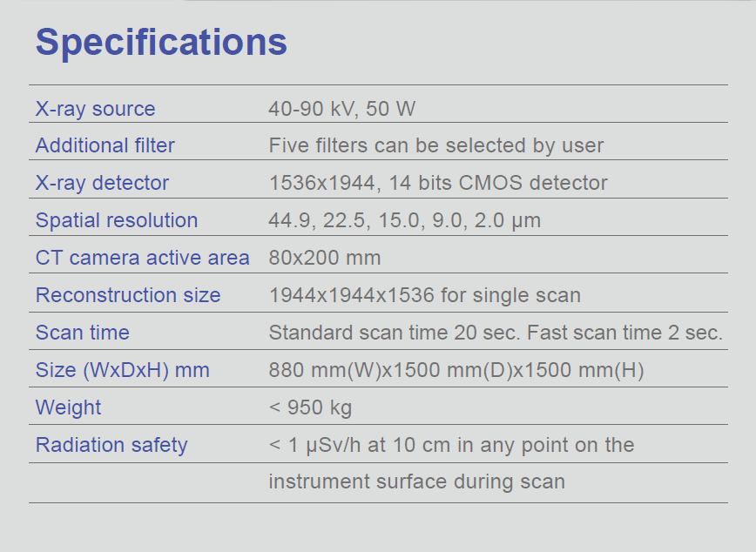The height and width of the screenshot is (552, 756).
Task: Click the Spatial resolution label
Action: [x=116, y=220]
